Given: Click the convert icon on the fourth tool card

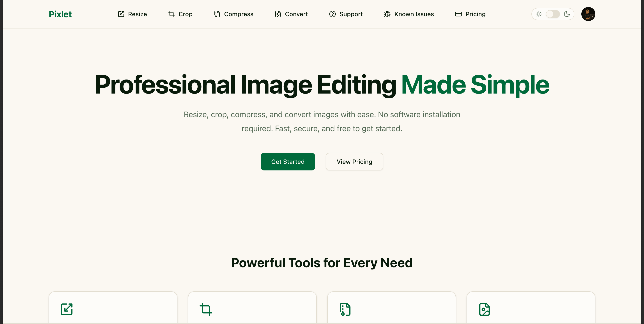Looking at the screenshot, I should (485, 309).
